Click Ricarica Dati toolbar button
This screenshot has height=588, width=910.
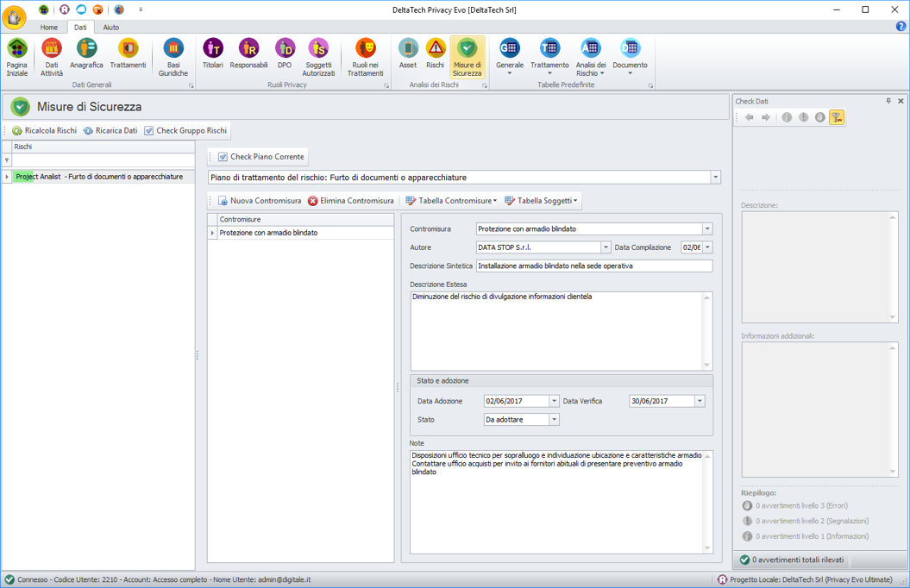click(110, 130)
